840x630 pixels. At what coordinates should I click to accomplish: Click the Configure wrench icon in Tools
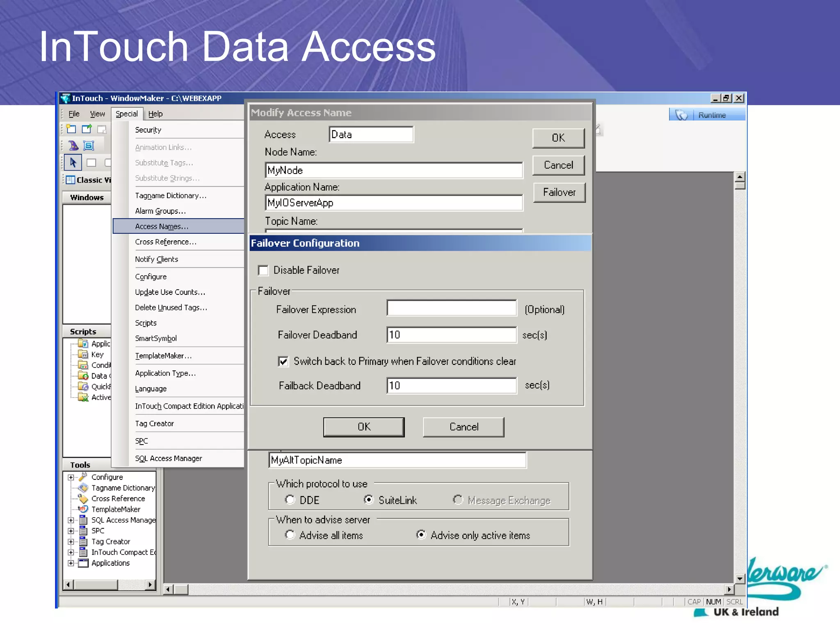click(83, 477)
